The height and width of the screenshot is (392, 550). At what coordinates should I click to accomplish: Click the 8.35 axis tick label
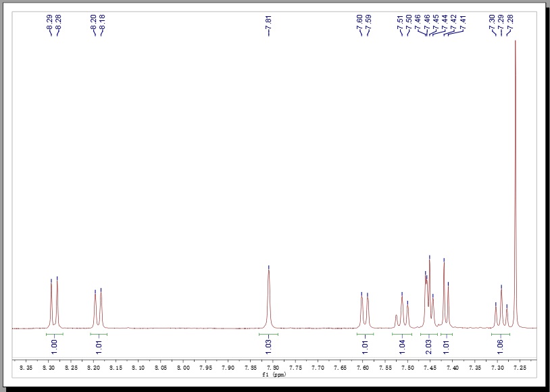point(26,368)
